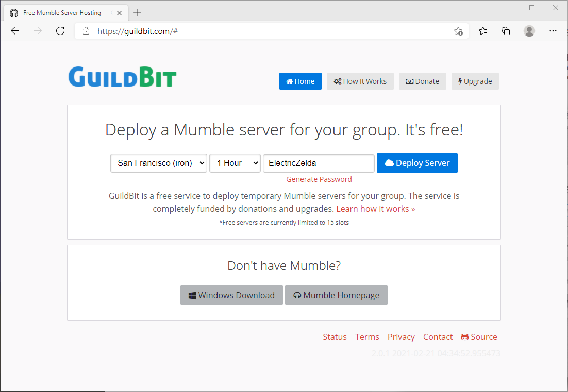Open a new browser tab
Viewport: 568px width, 392px height.
[x=137, y=13]
